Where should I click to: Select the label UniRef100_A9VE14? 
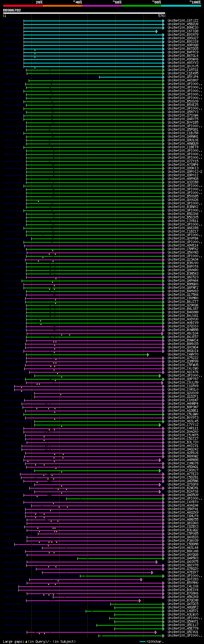pos(183,246)
